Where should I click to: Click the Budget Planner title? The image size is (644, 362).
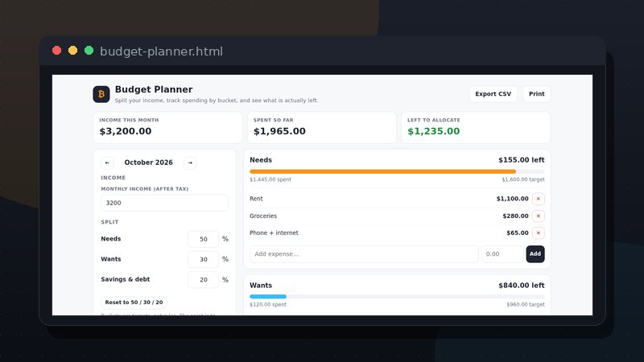(x=154, y=89)
